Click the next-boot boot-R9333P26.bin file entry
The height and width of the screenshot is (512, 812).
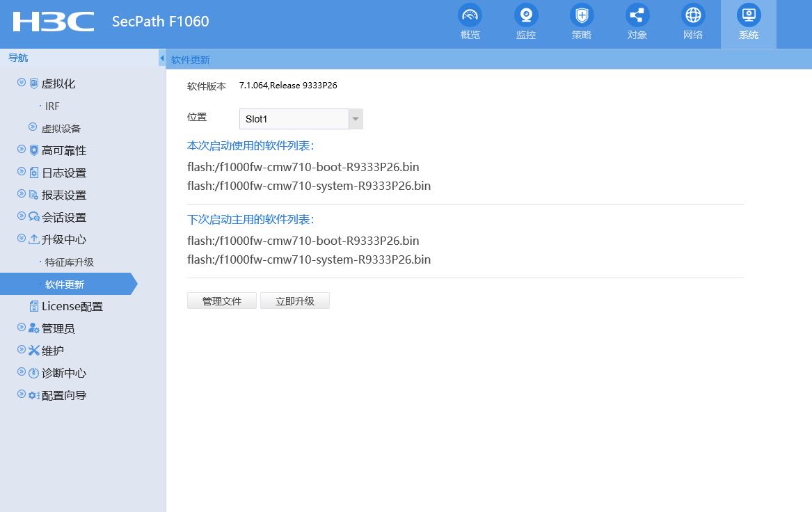point(303,241)
